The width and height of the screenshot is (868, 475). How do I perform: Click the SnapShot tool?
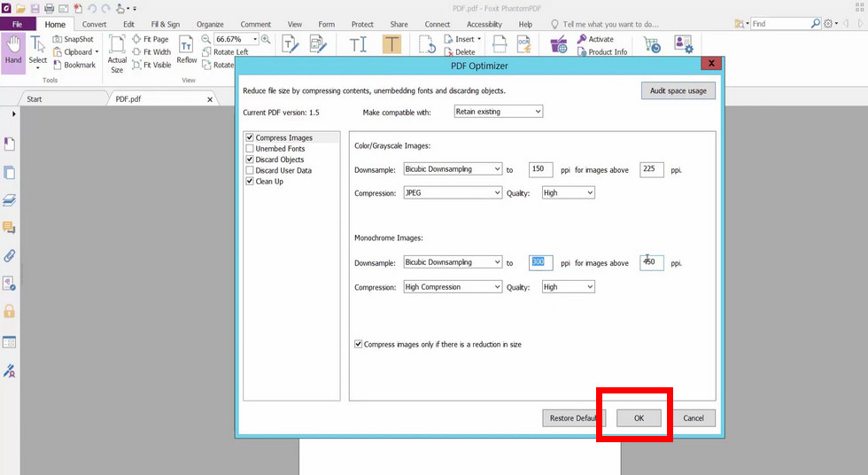click(73, 39)
